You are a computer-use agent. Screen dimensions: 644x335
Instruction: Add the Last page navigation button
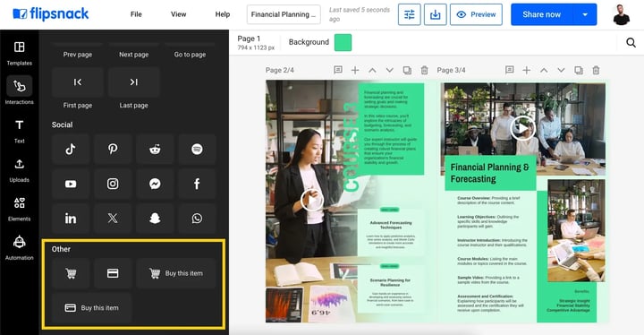(133, 82)
